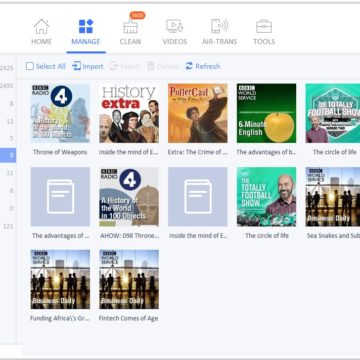360x360 pixels.
Task: Click the AIR-TRANS tab label
Action: pyautogui.click(x=219, y=42)
